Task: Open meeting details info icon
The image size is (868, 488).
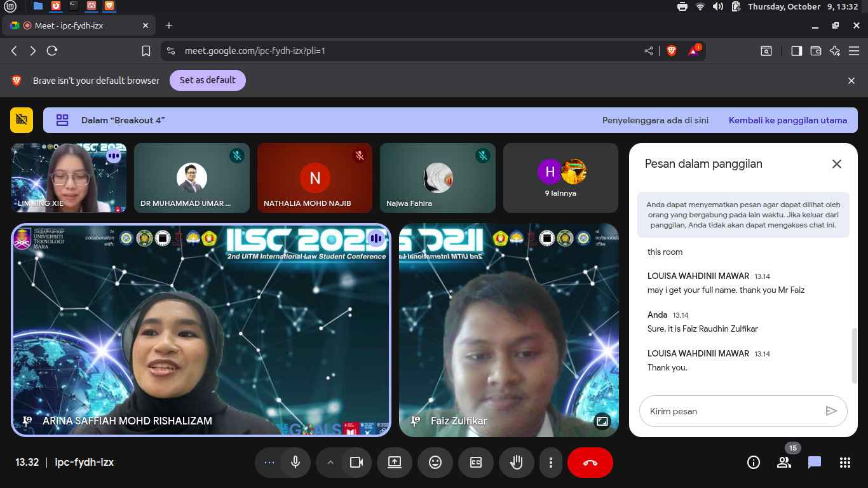Action: [x=753, y=463]
